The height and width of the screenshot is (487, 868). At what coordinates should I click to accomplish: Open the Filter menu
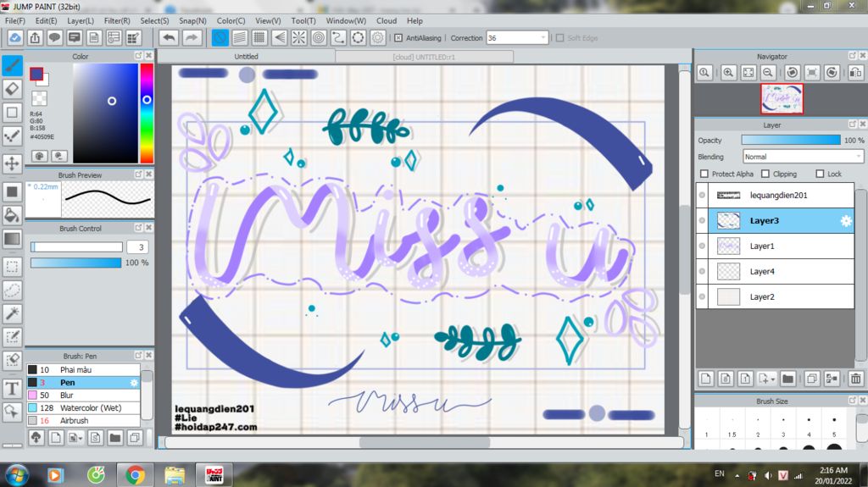pos(117,20)
